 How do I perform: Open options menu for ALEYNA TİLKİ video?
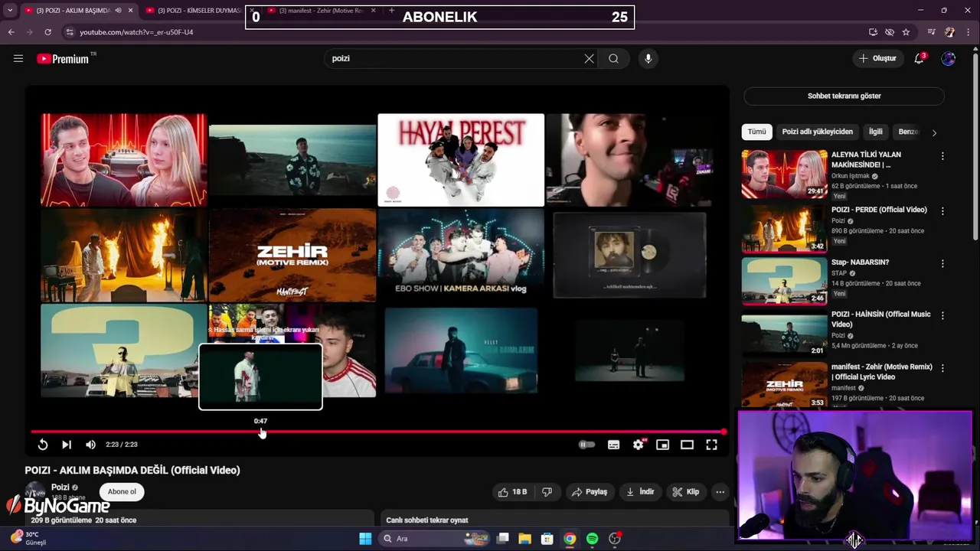942,156
